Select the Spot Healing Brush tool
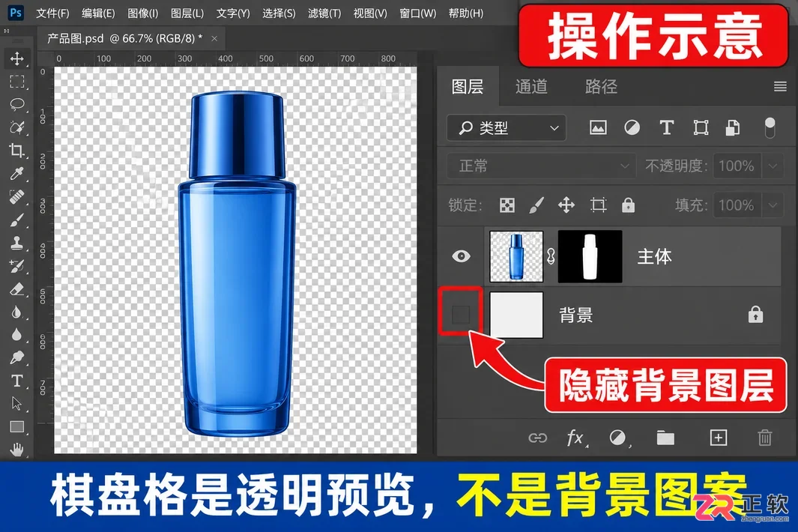 [16, 196]
